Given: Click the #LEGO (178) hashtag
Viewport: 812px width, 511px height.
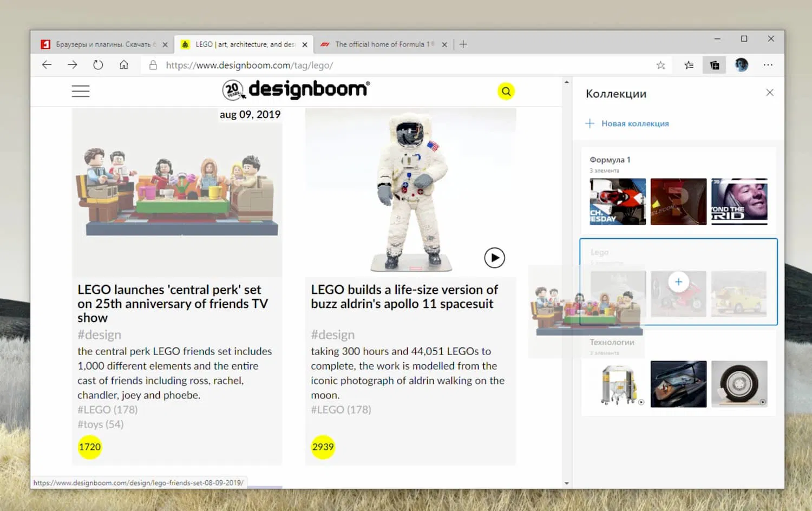Looking at the screenshot, I should tap(107, 410).
